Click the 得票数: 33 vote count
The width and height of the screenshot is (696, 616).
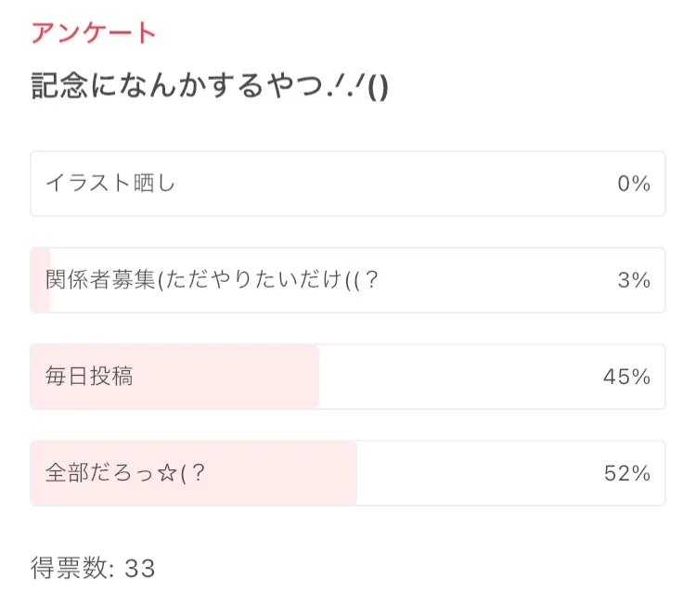93,568
